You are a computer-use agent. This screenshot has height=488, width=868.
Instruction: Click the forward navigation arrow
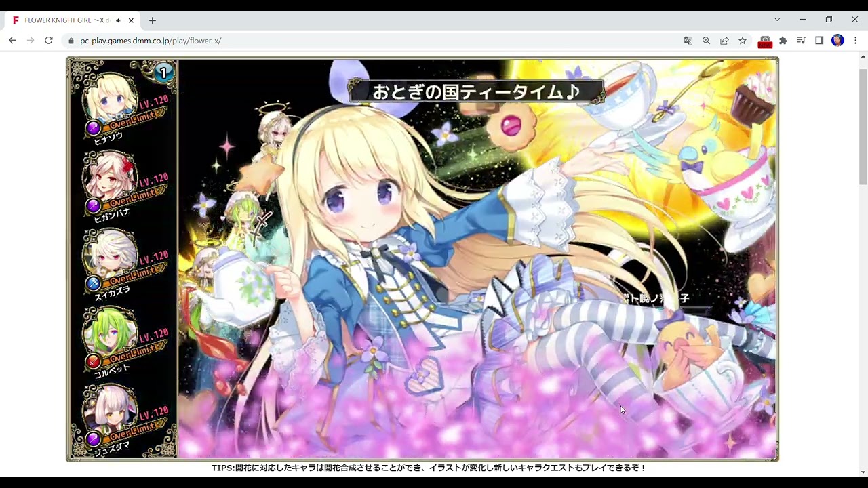(31, 41)
